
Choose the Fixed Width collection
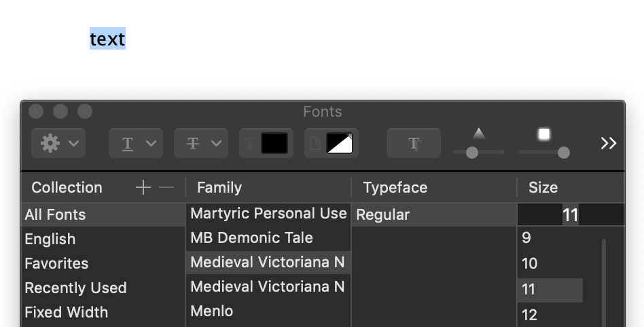click(x=66, y=312)
